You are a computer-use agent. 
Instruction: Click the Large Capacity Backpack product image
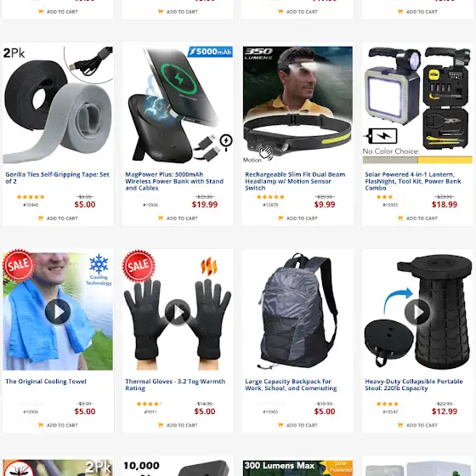click(297, 311)
